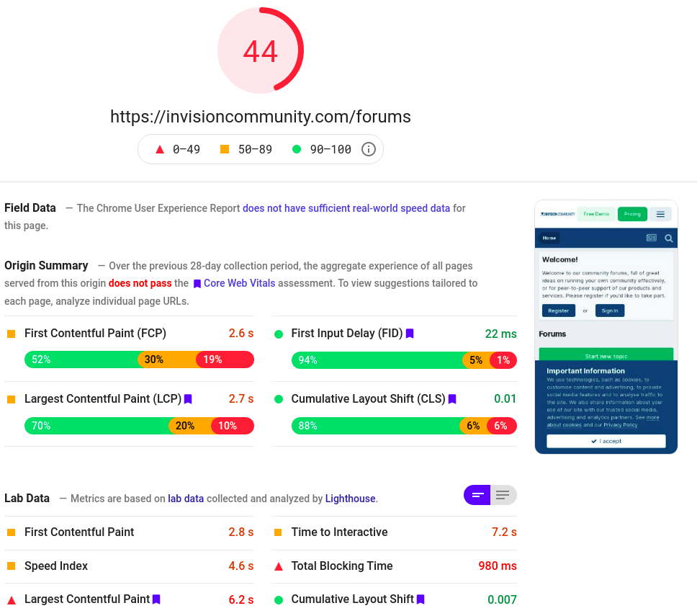Click the 20% orange segment of the LCP bar

pos(190,426)
